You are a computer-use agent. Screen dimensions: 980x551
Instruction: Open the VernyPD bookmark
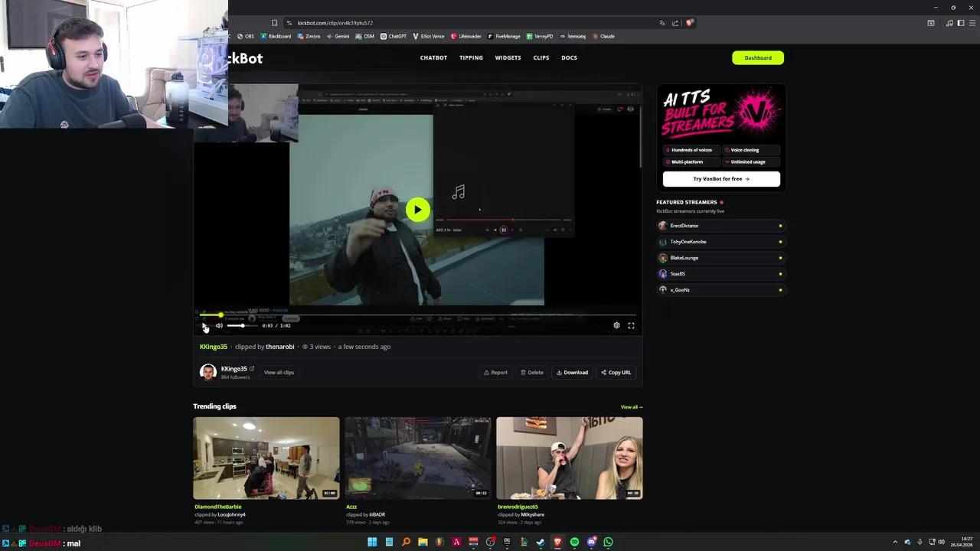coord(540,36)
